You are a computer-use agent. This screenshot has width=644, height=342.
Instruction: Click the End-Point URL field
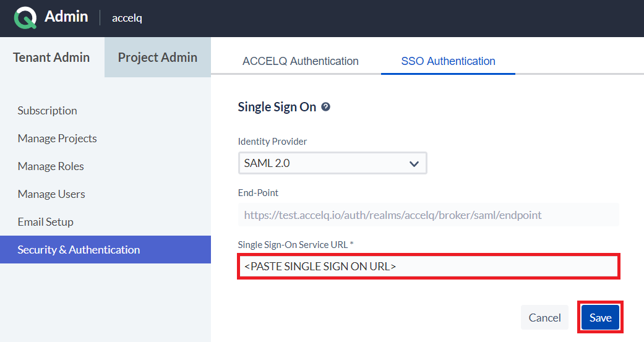click(428, 215)
